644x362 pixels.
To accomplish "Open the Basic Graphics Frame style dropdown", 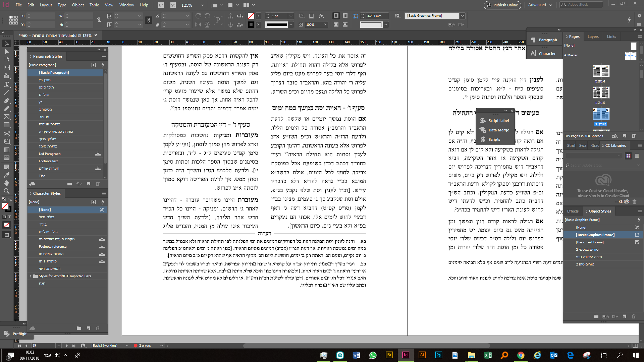I will (x=462, y=16).
